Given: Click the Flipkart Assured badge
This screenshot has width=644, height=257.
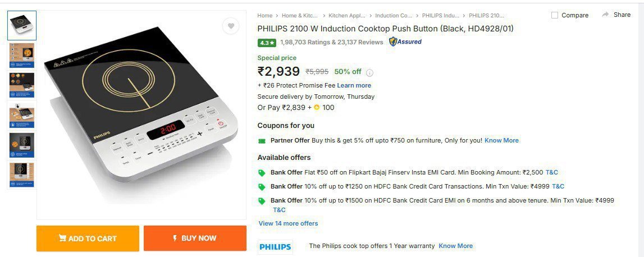Looking at the screenshot, I should (405, 42).
